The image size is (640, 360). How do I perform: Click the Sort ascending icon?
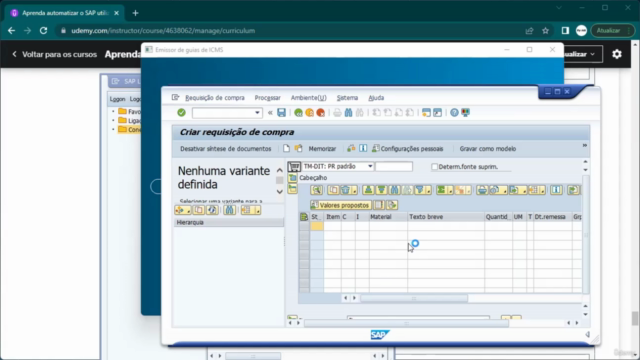pos(369,190)
